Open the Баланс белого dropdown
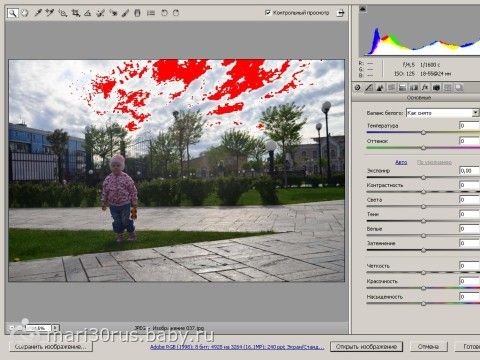The width and height of the screenshot is (480, 360). coord(443,113)
